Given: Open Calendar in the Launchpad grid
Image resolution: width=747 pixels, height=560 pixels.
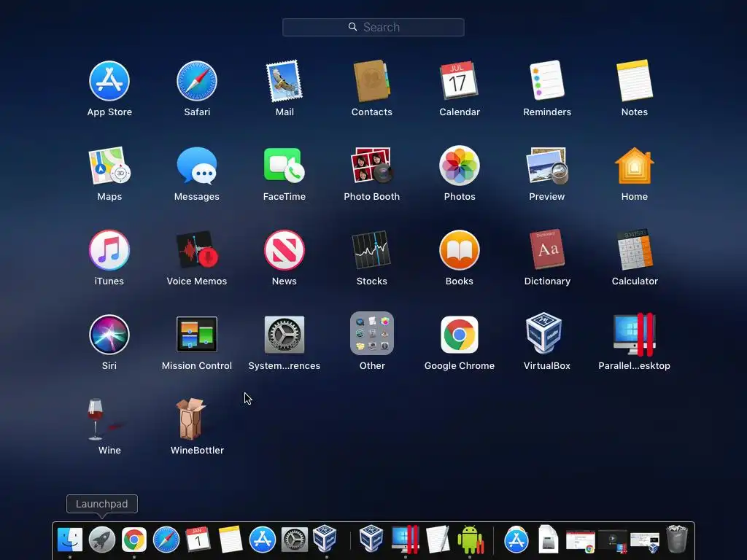Looking at the screenshot, I should 460,81.
